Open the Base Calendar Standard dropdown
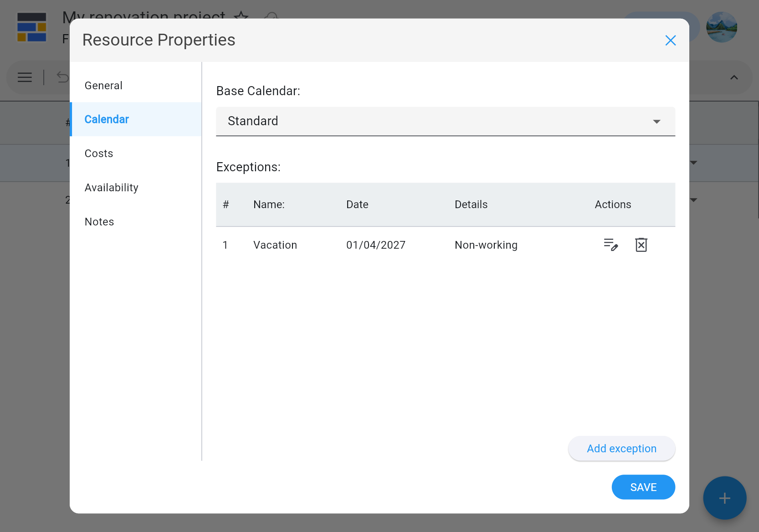Viewport: 759px width, 532px height. coord(445,121)
